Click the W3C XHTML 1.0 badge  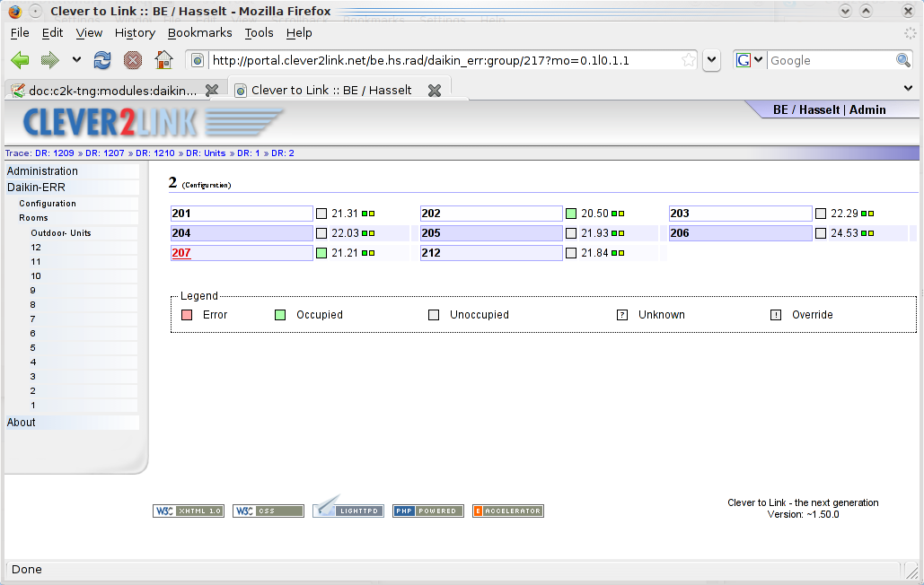tap(189, 511)
